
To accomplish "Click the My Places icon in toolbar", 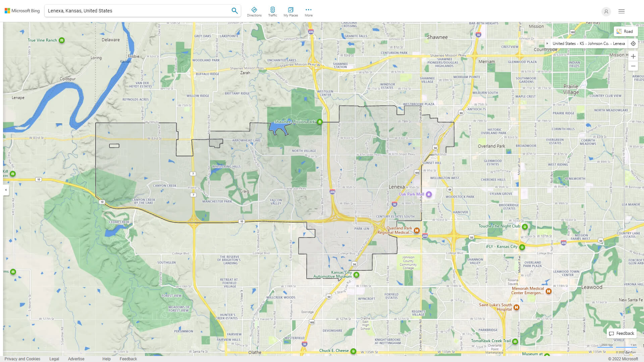I will [x=290, y=9].
